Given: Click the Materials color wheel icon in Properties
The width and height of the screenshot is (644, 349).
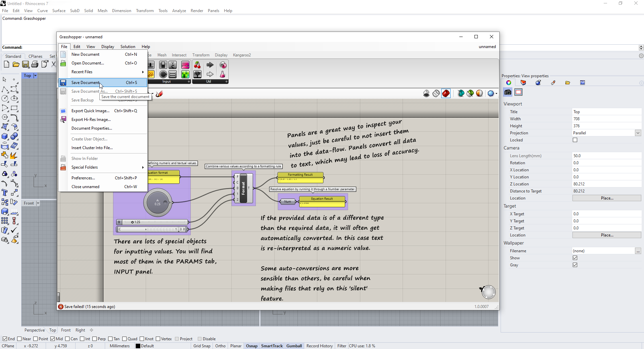Looking at the screenshot, I should pyautogui.click(x=509, y=83).
